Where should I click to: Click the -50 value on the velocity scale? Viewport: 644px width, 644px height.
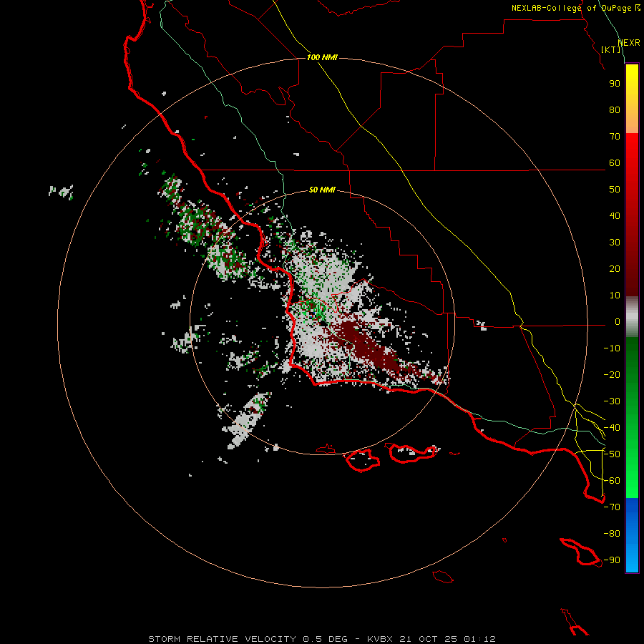pyautogui.click(x=612, y=454)
